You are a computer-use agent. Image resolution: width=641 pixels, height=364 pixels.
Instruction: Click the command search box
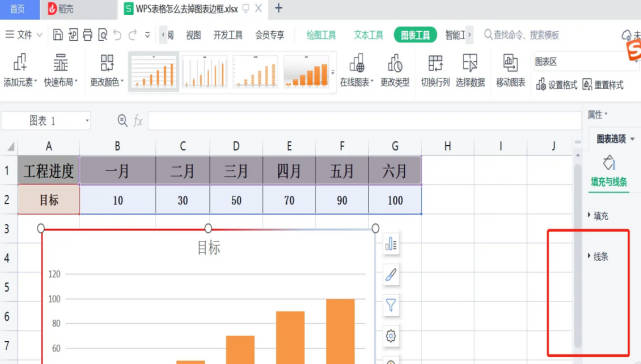[x=522, y=35]
